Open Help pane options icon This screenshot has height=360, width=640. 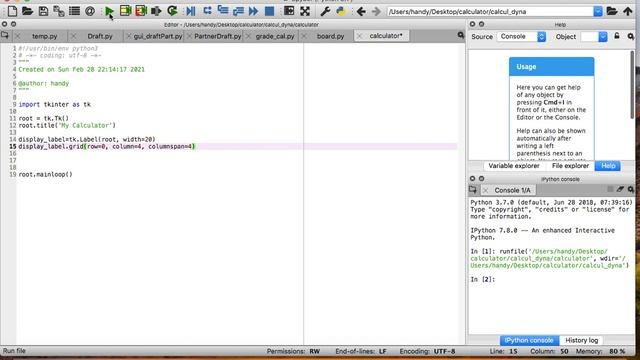tap(631, 37)
